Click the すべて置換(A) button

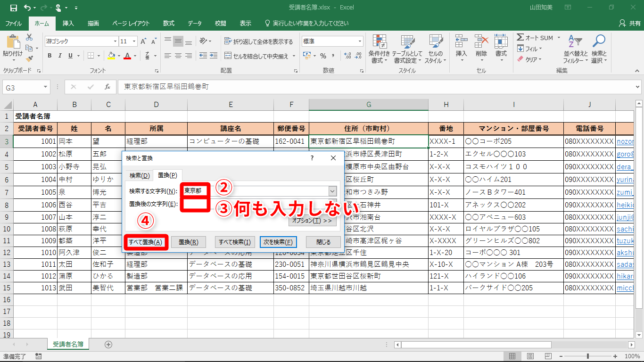tap(146, 242)
